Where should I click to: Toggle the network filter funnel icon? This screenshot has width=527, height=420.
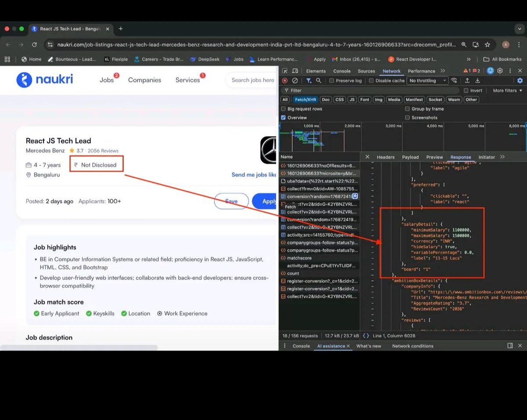point(309,80)
